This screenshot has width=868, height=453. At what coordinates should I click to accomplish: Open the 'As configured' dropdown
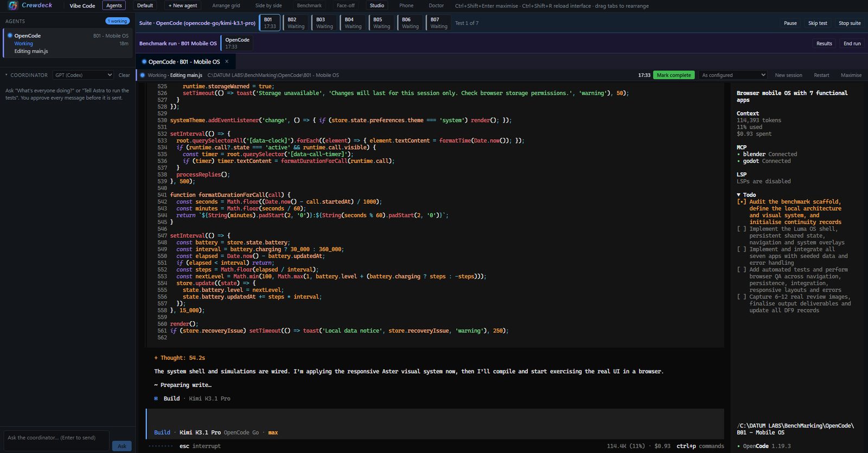[733, 75]
